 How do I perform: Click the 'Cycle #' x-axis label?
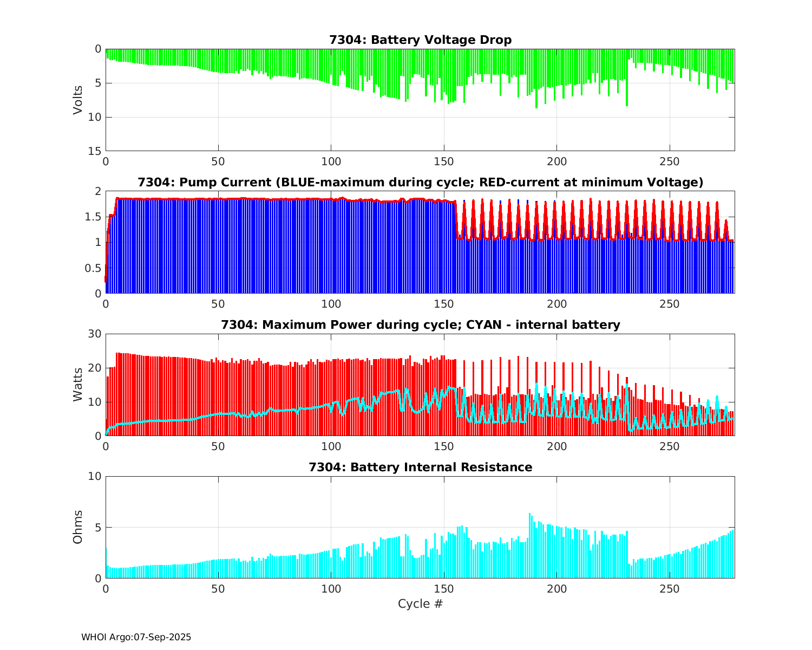point(420,603)
